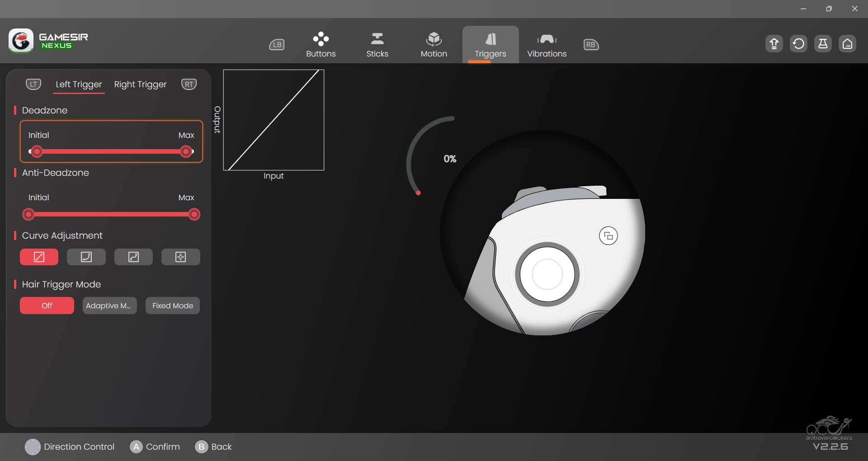Screen dimensions: 868x461
Task: Open the Sticks tab
Action: (x=377, y=45)
